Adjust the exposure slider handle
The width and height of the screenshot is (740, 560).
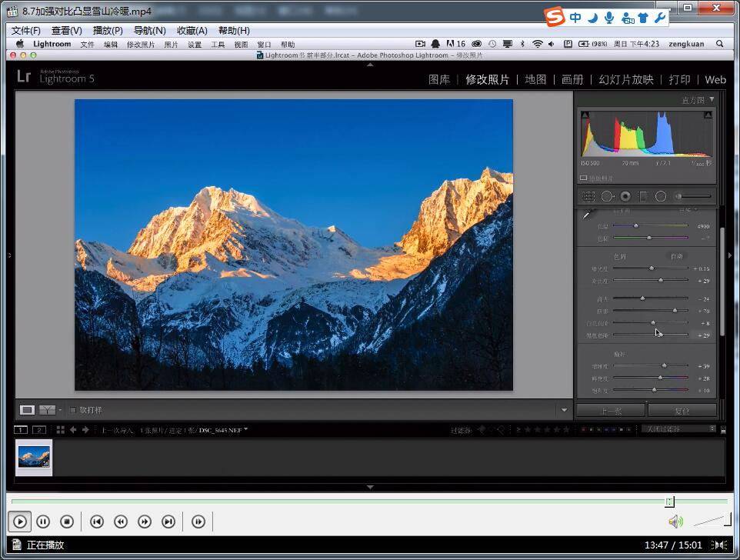point(652,268)
